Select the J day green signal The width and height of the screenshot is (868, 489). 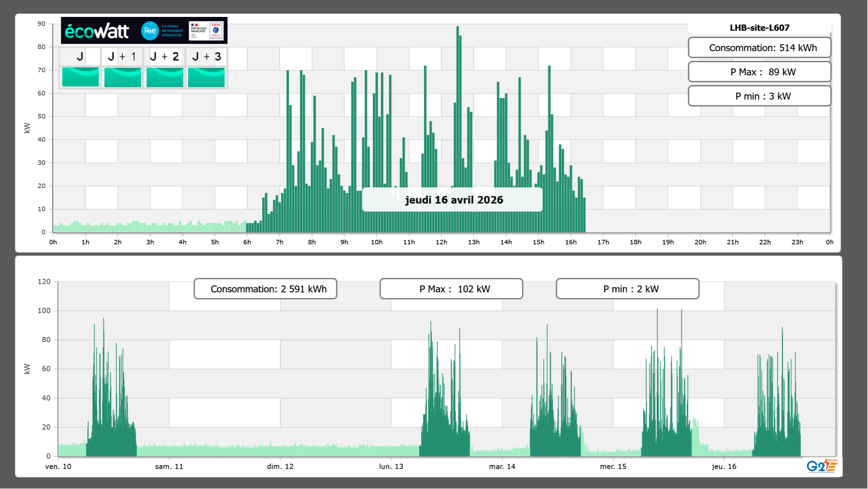pos(80,77)
